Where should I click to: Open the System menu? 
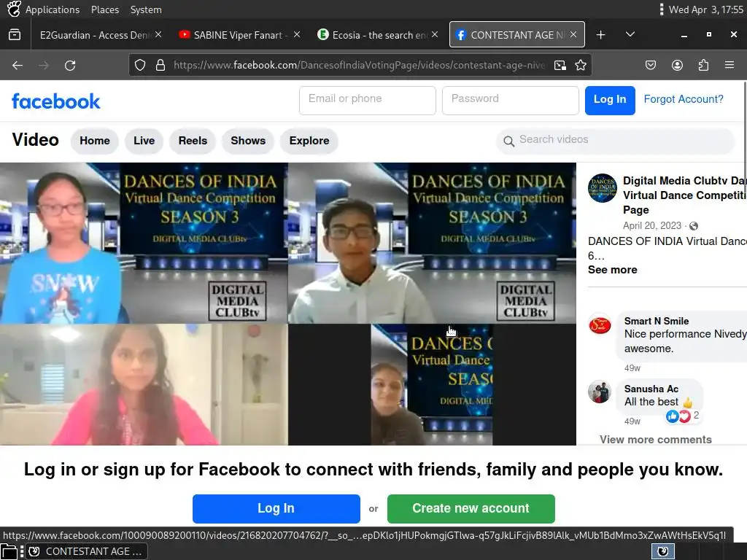pos(146,9)
